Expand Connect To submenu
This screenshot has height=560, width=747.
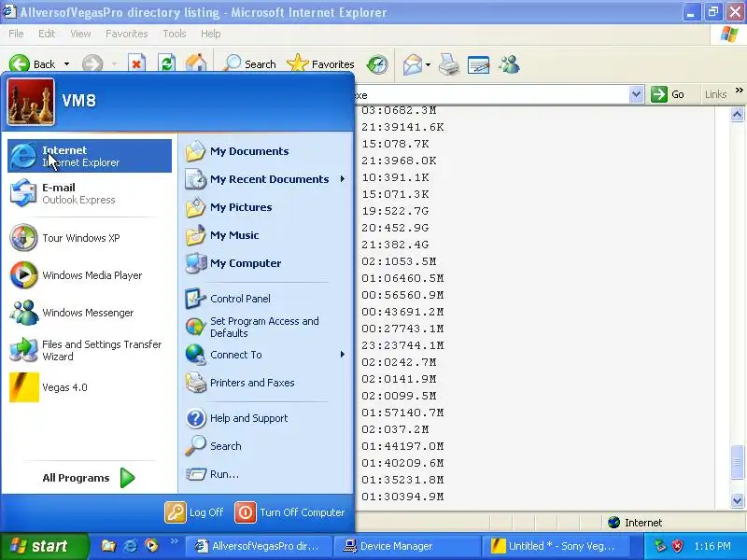click(x=265, y=355)
